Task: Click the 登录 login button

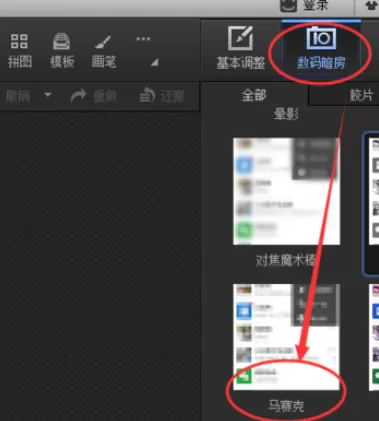Action: (305, 6)
